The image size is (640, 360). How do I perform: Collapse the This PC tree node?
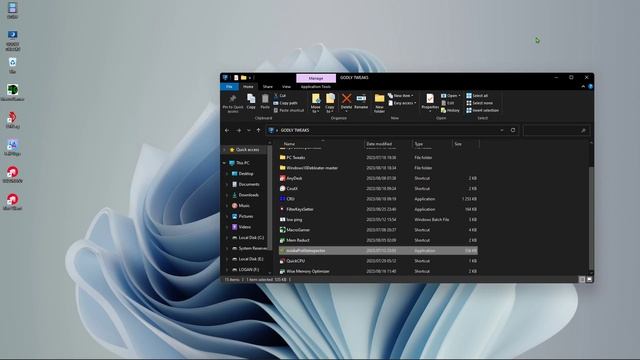224,163
